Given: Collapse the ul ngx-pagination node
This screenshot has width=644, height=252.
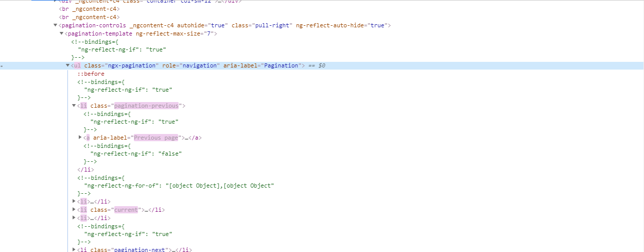Looking at the screenshot, I should pos(67,65).
